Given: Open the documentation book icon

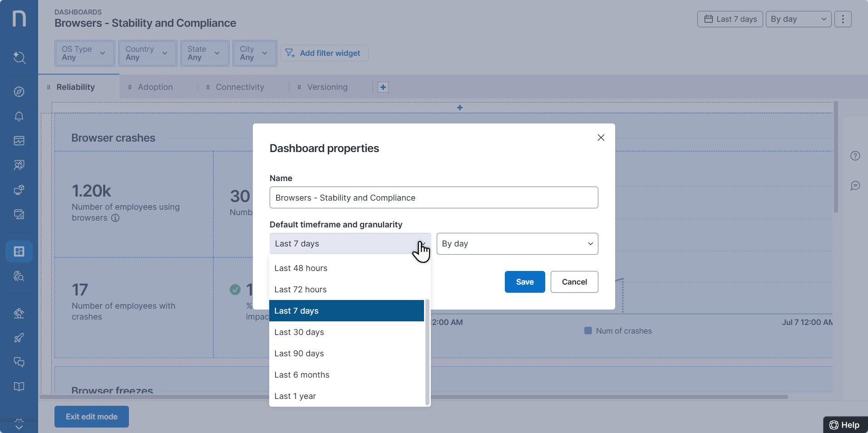Looking at the screenshot, I should tap(19, 386).
